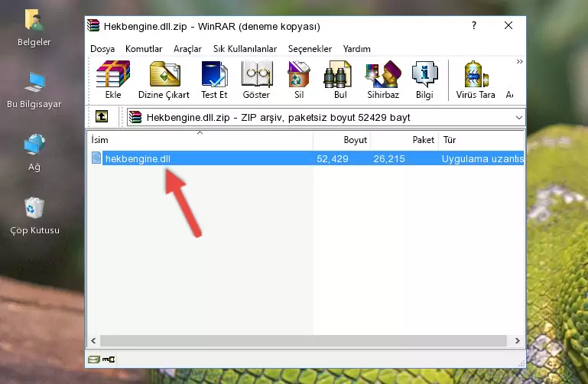Select the hekbengine.dll file row
588x384 pixels.
(x=306, y=158)
